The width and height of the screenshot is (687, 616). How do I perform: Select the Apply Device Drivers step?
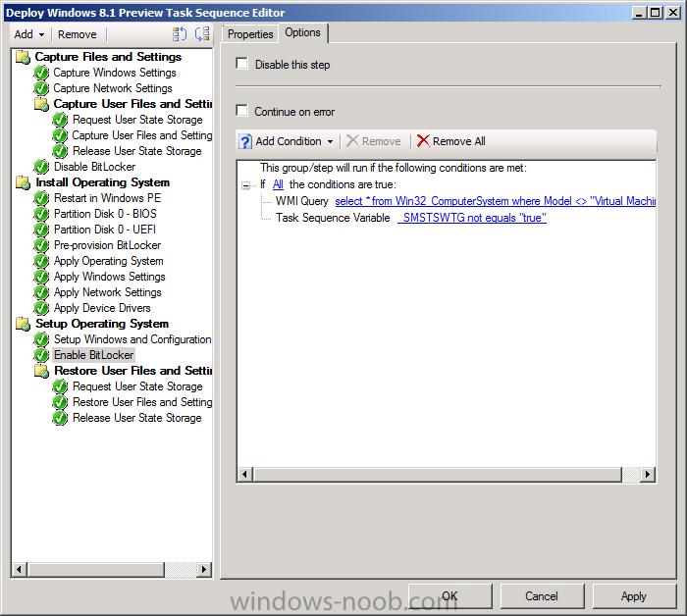[102, 308]
